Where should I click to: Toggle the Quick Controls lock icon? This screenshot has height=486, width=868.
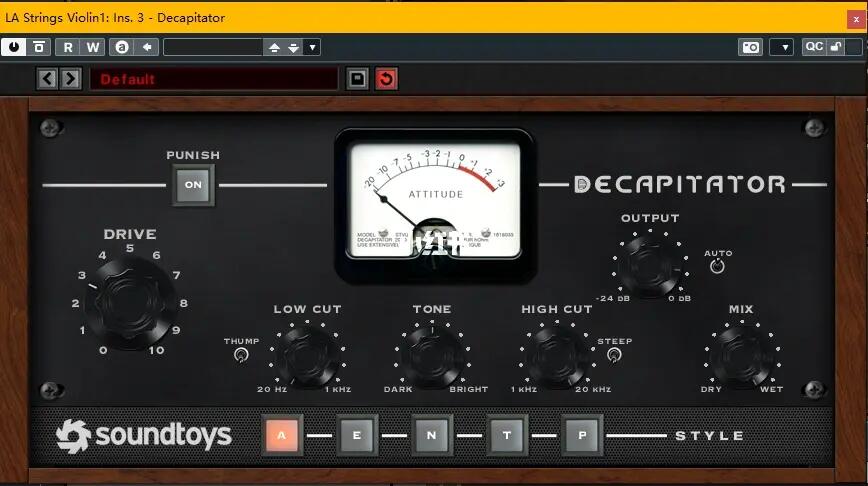pyautogui.click(x=836, y=47)
